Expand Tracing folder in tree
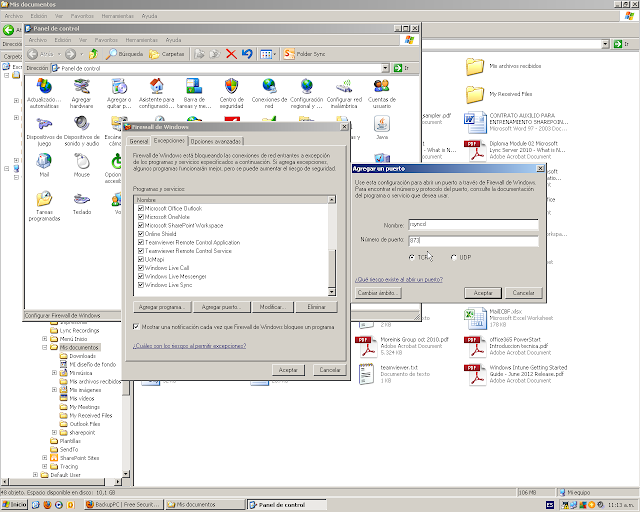 coord(44,466)
